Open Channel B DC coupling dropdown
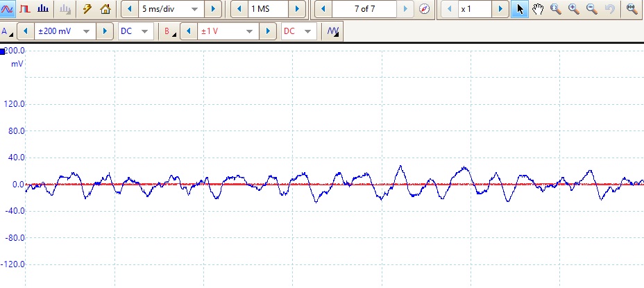This screenshot has width=644, height=288. [298, 31]
